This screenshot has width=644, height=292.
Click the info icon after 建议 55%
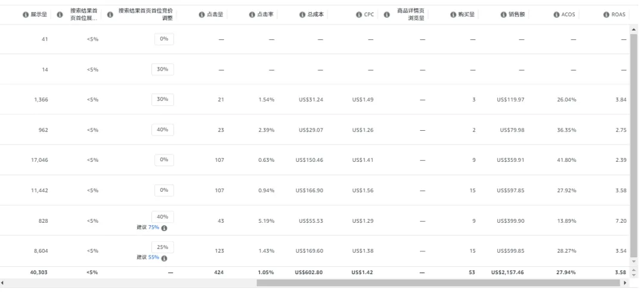point(164,258)
